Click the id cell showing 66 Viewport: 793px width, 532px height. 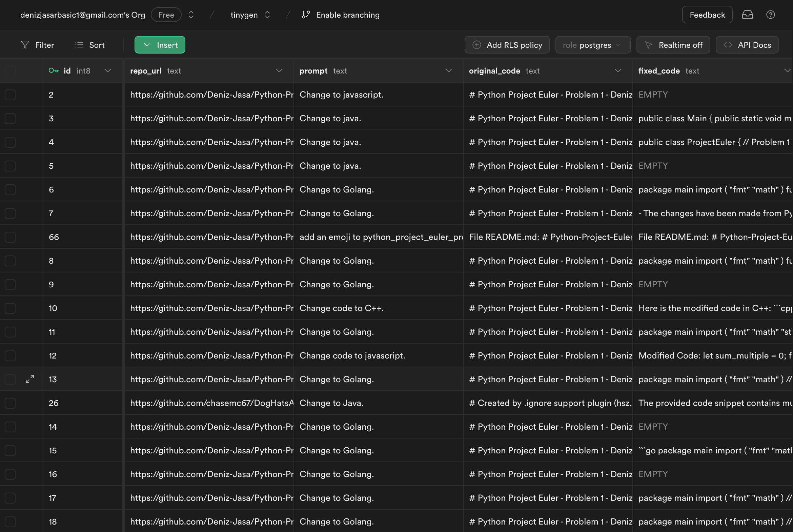tap(82, 237)
